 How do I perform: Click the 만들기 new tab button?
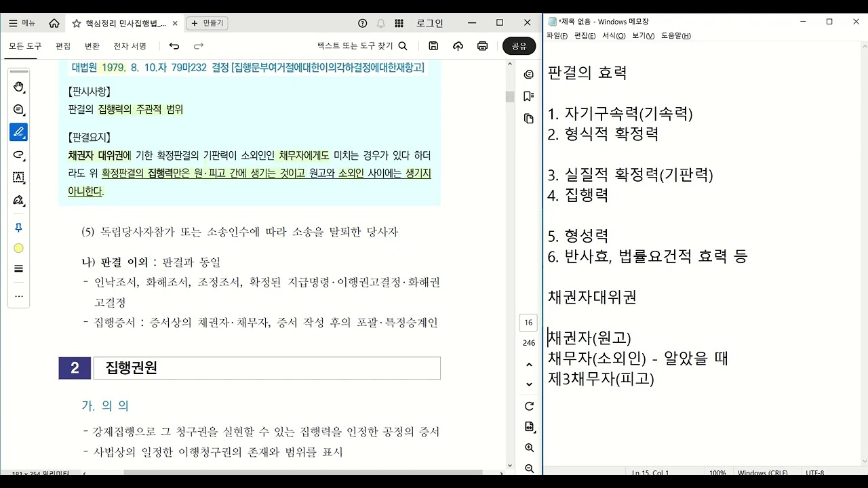click(x=207, y=23)
